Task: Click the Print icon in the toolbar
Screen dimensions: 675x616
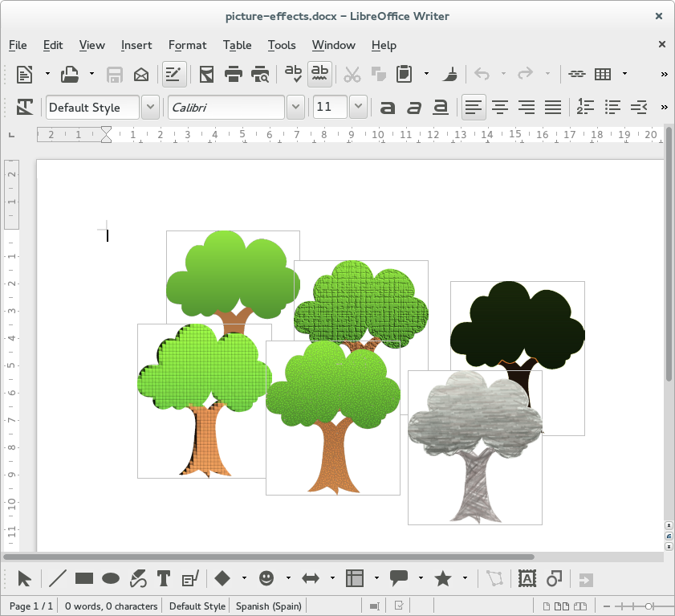Action: pyautogui.click(x=234, y=75)
